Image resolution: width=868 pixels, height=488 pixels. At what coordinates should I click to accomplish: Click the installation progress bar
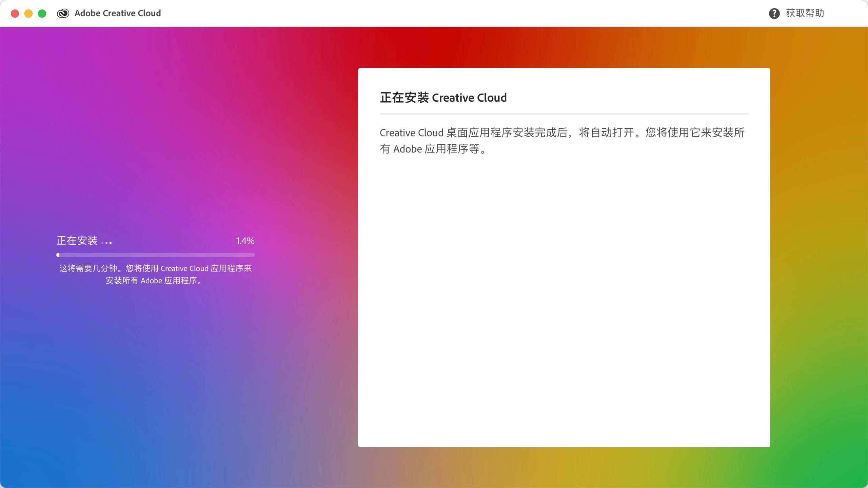click(x=156, y=255)
